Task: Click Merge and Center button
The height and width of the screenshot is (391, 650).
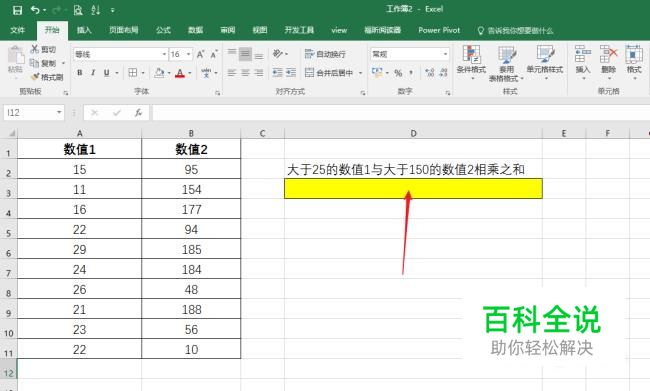Action: (x=329, y=73)
